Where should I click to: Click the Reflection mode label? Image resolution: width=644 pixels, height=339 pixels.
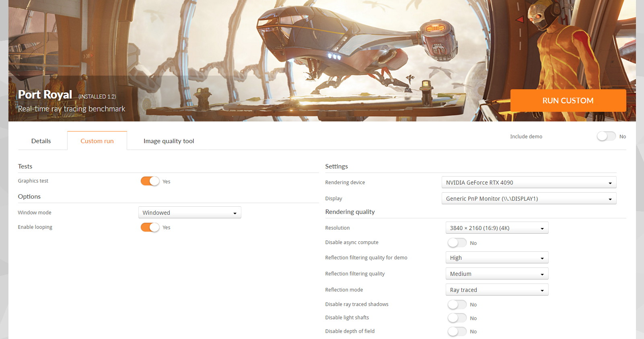click(x=344, y=290)
